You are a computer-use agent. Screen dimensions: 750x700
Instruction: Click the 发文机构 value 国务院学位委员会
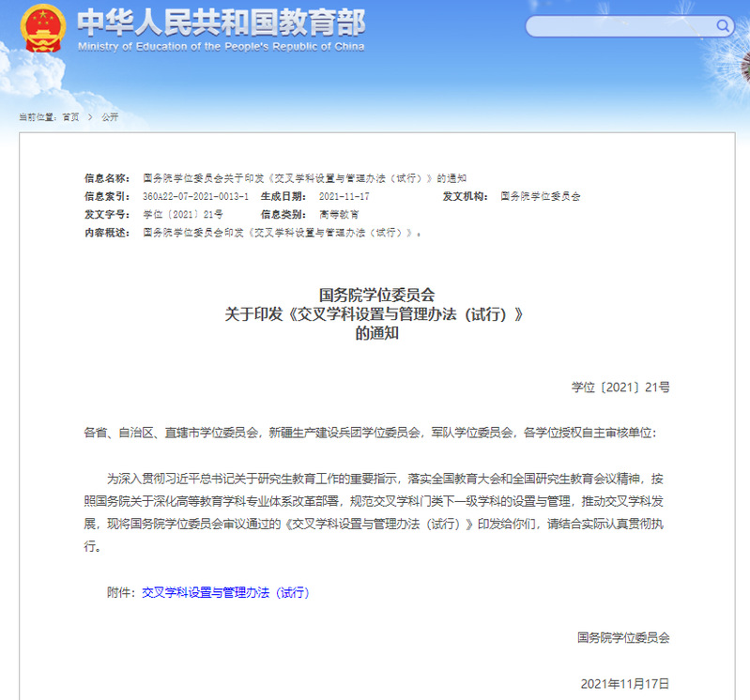540,196
